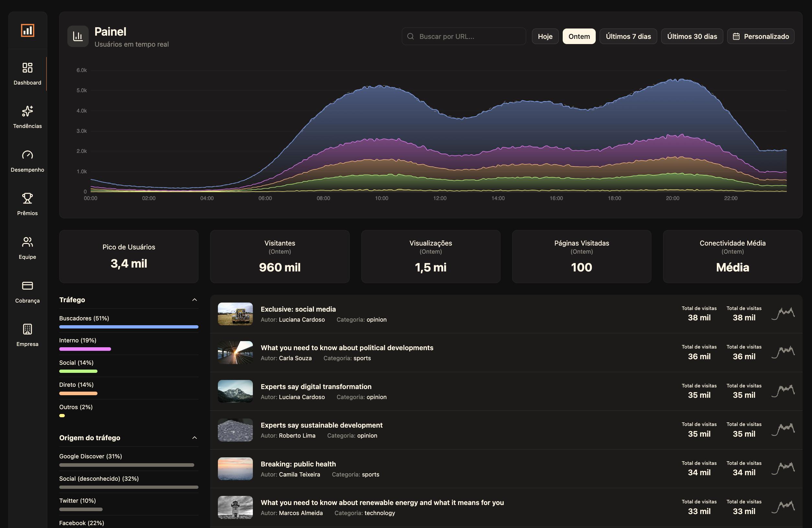Activate the Últimos 30 dias view
Viewport: 812px width, 528px height.
coord(692,36)
